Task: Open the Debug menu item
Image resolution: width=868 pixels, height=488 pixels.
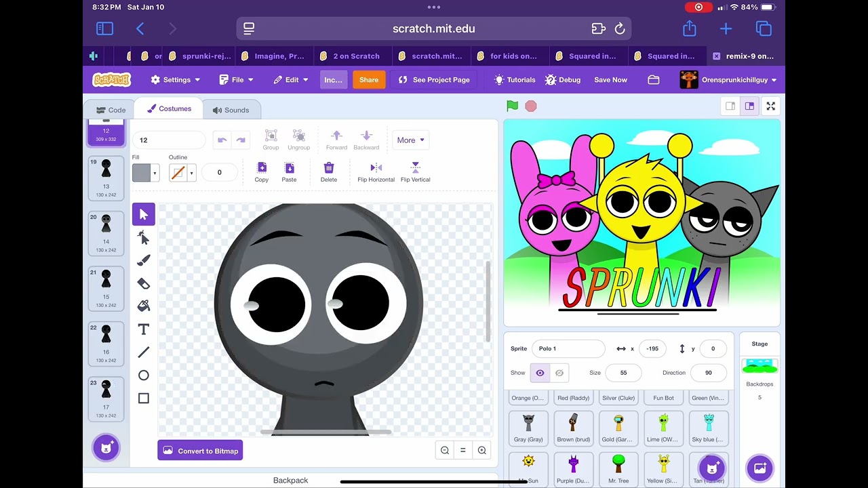Action: [563, 80]
